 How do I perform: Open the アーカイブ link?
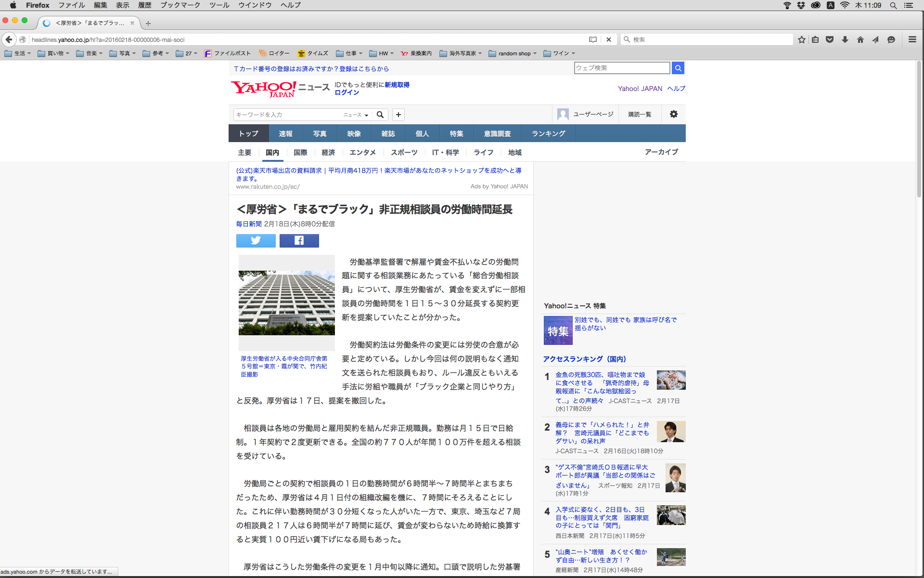[x=661, y=152]
